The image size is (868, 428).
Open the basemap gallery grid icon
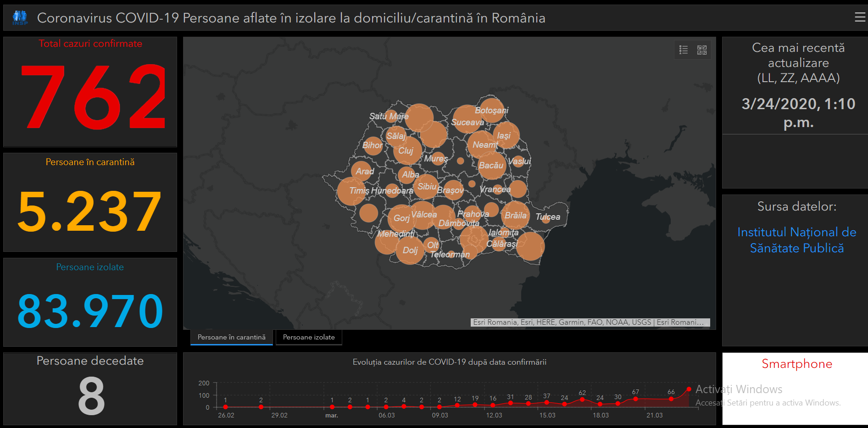click(702, 50)
